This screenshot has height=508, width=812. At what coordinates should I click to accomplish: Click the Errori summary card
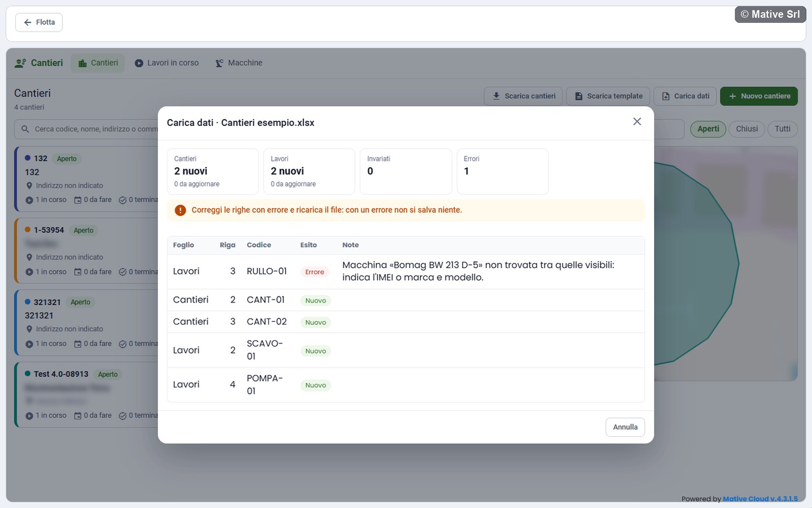point(502,171)
